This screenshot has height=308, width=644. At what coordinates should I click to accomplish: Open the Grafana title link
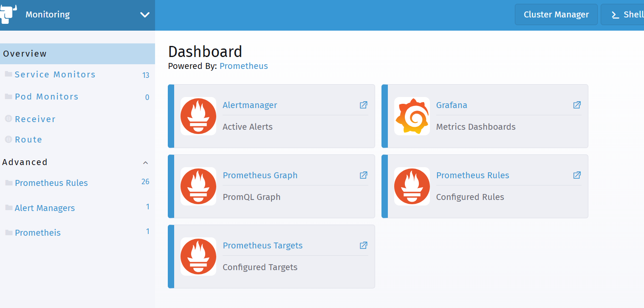[452, 105]
